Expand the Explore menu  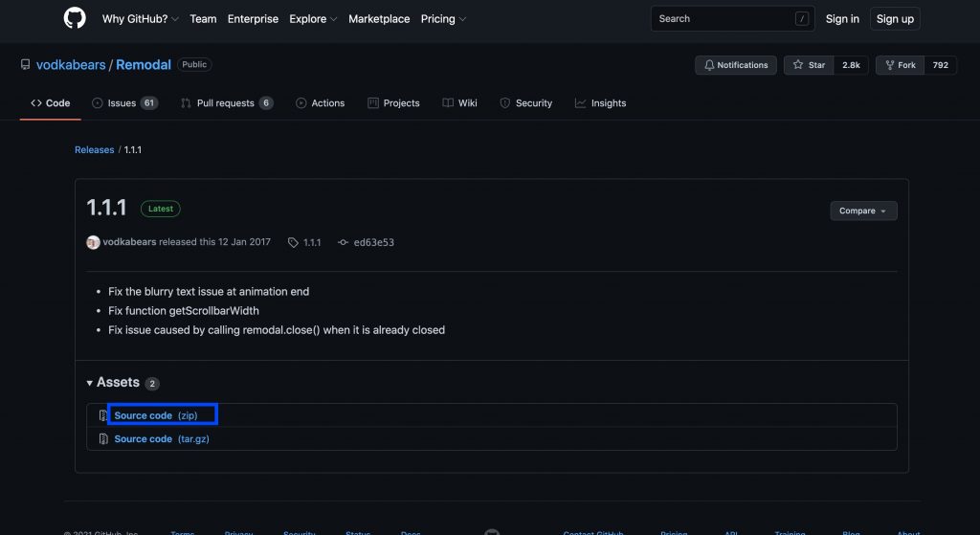point(312,19)
